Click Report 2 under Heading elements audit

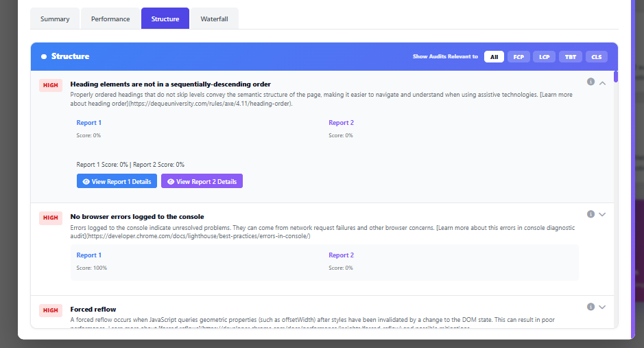341,122
